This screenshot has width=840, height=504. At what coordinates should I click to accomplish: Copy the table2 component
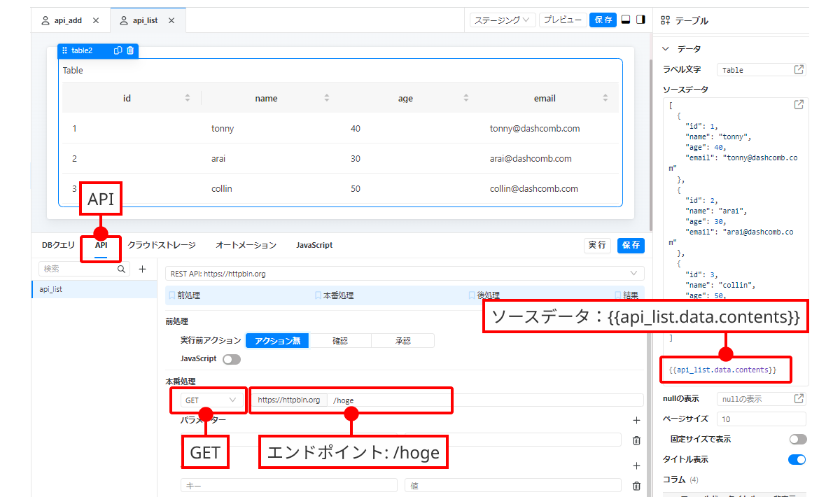(118, 50)
